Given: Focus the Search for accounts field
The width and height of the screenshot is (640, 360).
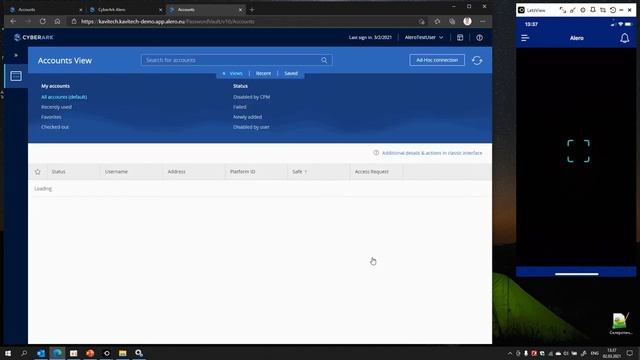Looking at the screenshot, I should pyautogui.click(x=236, y=60).
